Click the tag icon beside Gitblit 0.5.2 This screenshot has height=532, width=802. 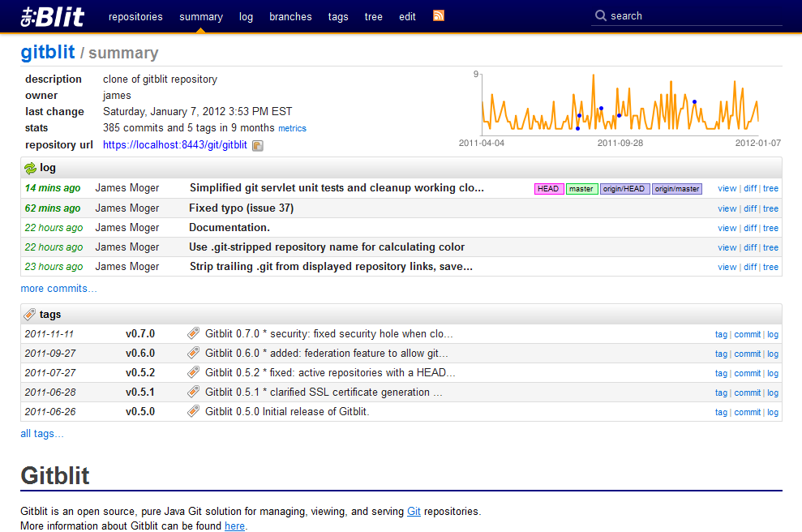pos(193,372)
